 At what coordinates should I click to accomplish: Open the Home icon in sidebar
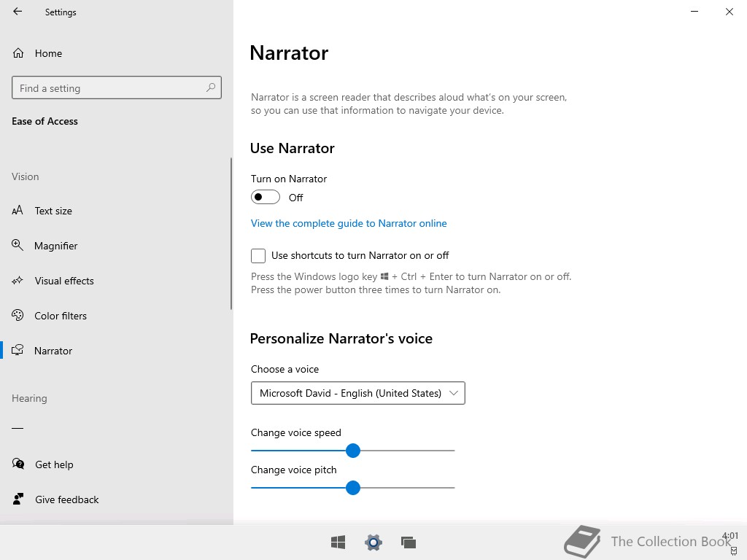click(18, 52)
